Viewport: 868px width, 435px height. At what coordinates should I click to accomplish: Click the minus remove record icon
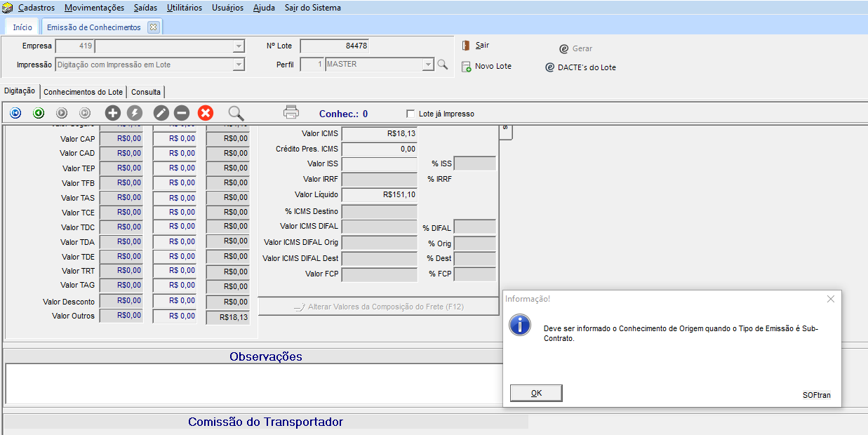point(182,112)
